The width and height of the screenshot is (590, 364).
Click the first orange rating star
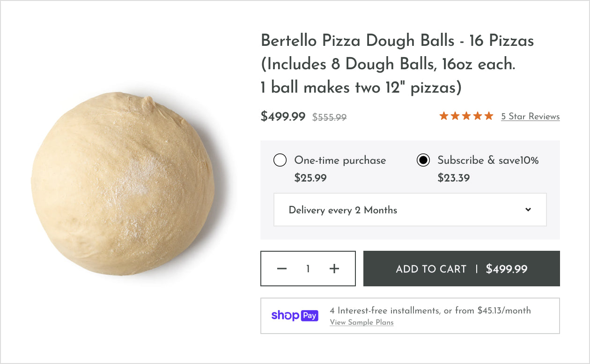tap(444, 116)
